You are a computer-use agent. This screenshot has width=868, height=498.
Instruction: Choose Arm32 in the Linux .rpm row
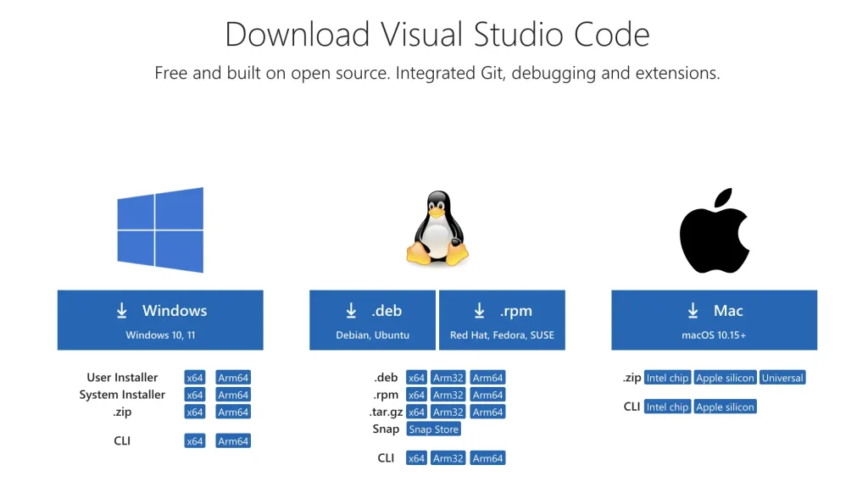coord(448,395)
